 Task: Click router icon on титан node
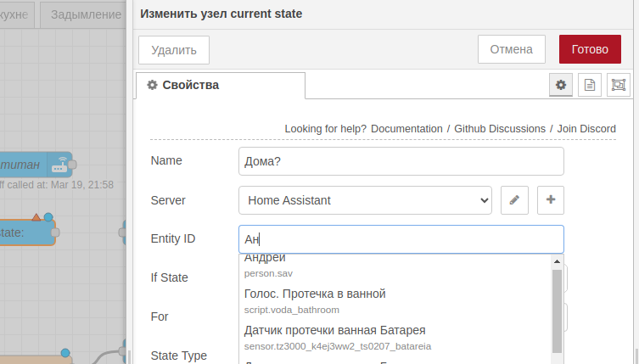[x=59, y=164]
